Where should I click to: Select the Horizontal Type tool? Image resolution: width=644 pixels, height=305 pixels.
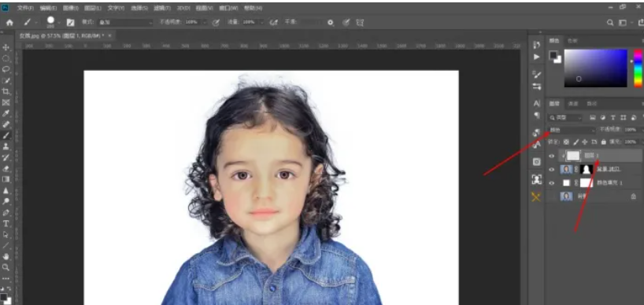pos(6,224)
